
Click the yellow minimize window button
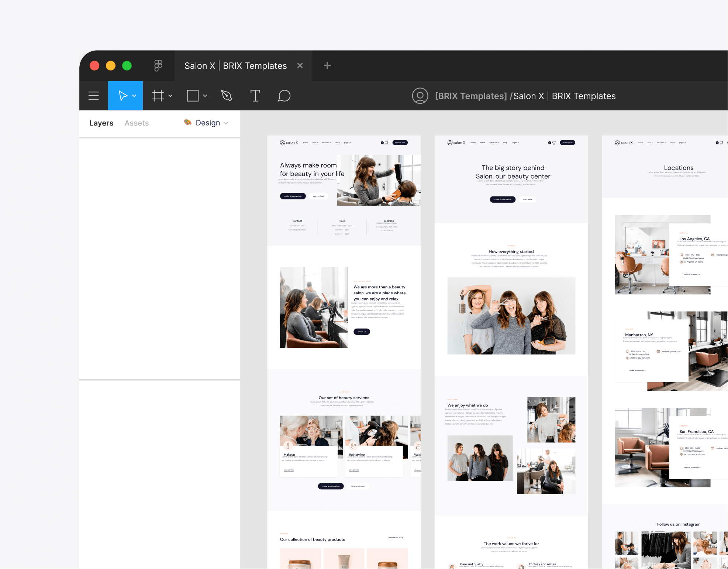111,66
